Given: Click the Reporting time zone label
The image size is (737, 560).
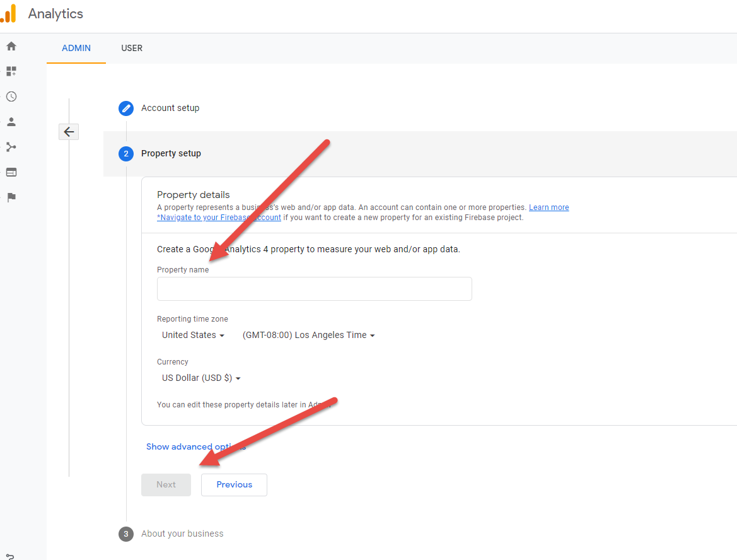Looking at the screenshot, I should click(192, 319).
